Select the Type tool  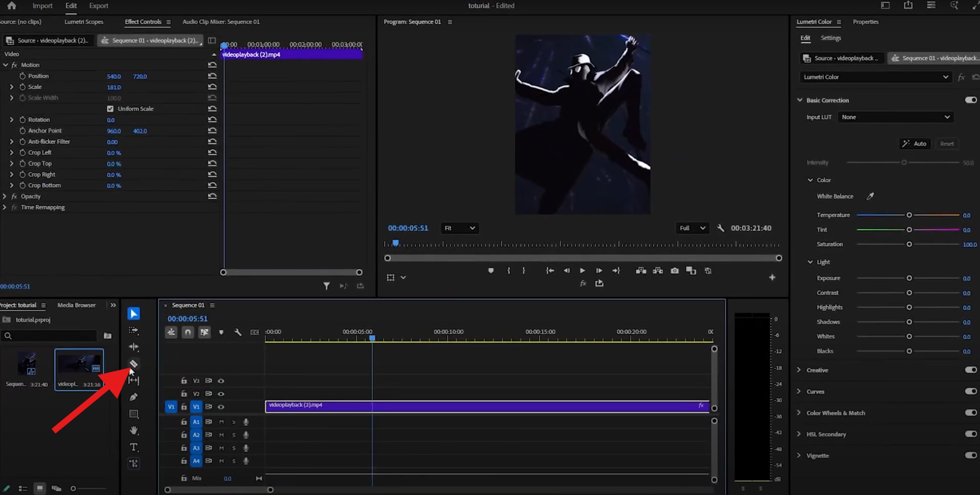coord(134,447)
